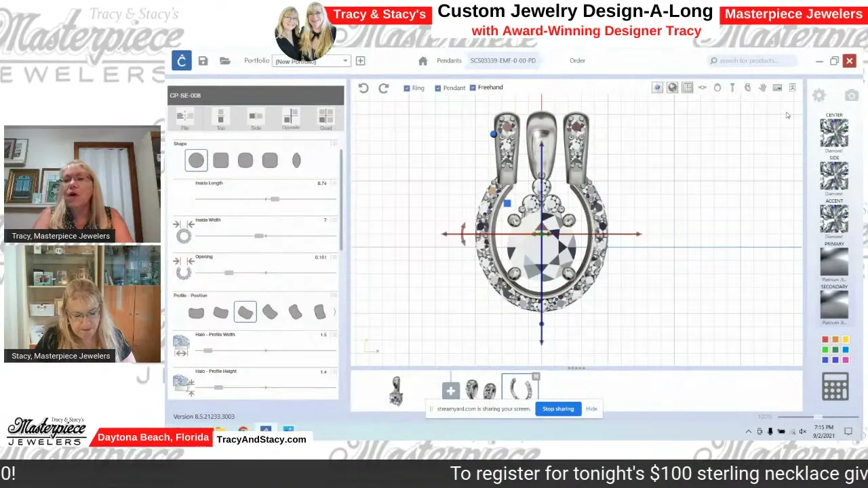Open Halo - Profile Width options menu

[334, 335]
